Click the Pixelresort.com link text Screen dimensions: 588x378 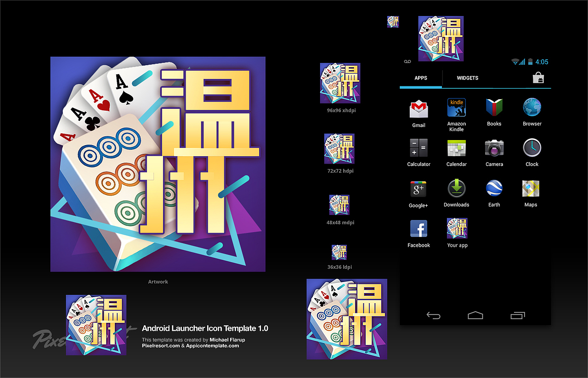161,345
